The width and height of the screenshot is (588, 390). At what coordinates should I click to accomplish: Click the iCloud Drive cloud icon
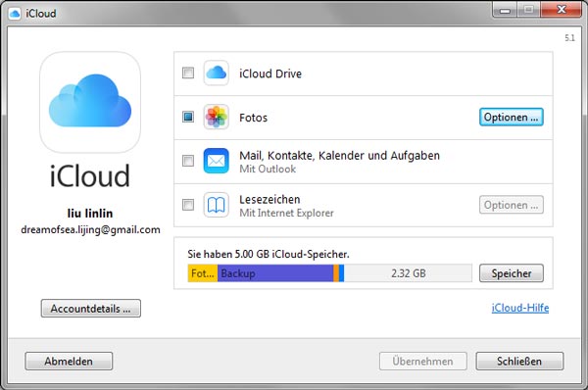coord(216,73)
